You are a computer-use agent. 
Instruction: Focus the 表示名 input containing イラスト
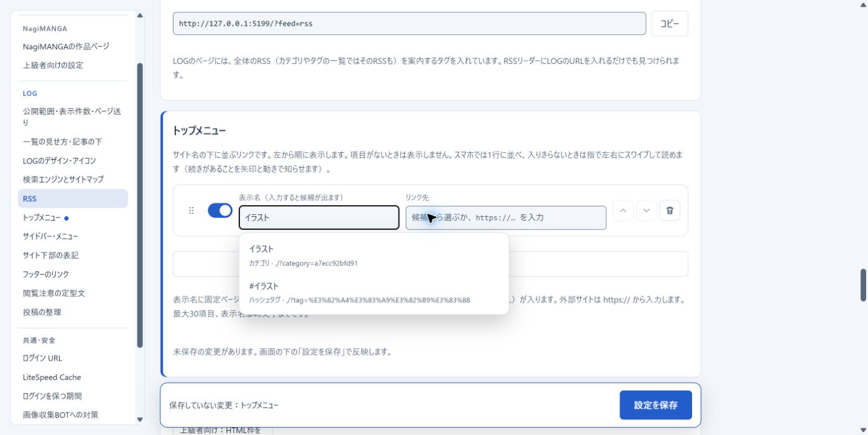[319, 217]
